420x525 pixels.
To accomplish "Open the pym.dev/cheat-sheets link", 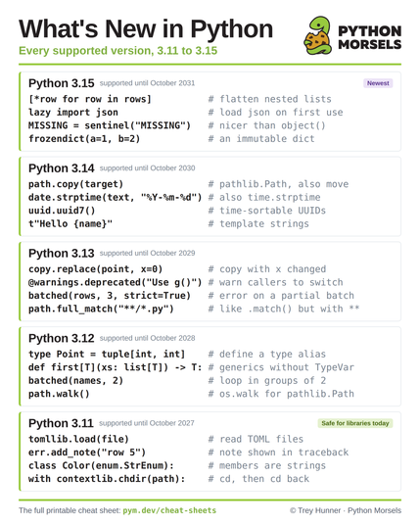I will click(169, 510).
